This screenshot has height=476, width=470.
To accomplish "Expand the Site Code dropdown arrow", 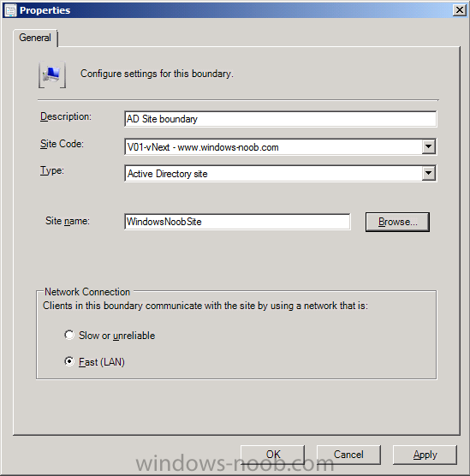I will click(428, 146).
